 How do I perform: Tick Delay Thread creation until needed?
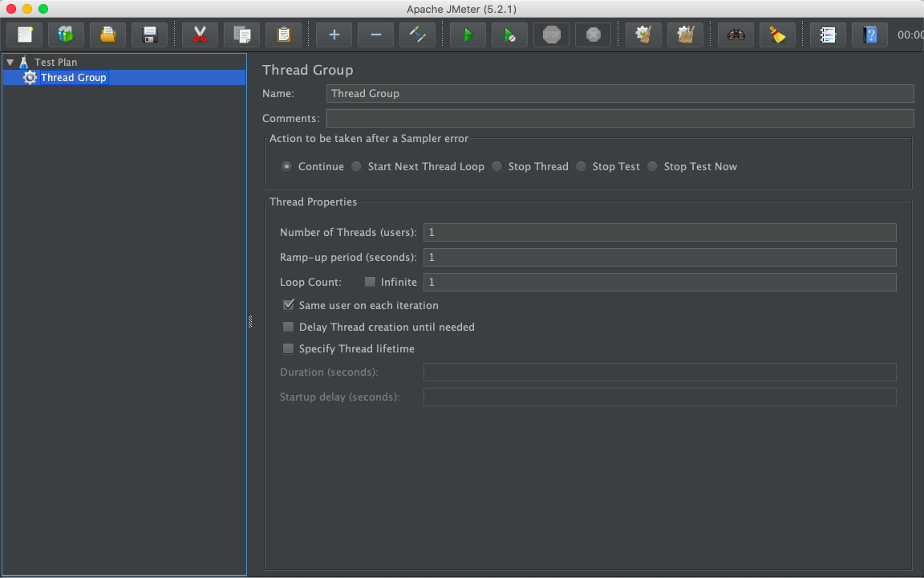tap(289, 327)
